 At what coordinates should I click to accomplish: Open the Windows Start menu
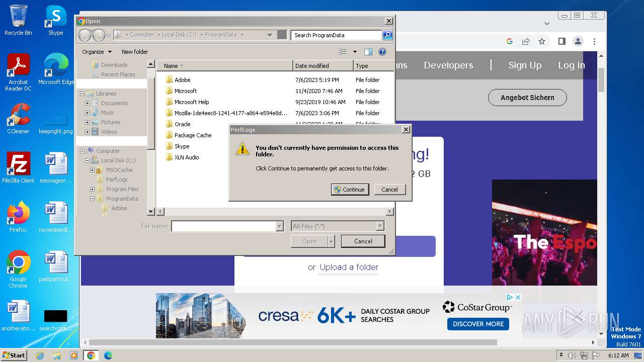(14, 355)
